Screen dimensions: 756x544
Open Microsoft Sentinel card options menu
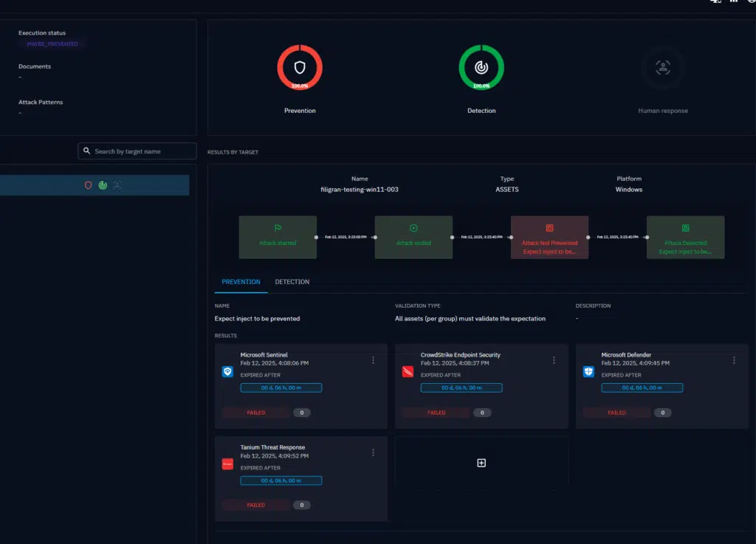[374, 360]
